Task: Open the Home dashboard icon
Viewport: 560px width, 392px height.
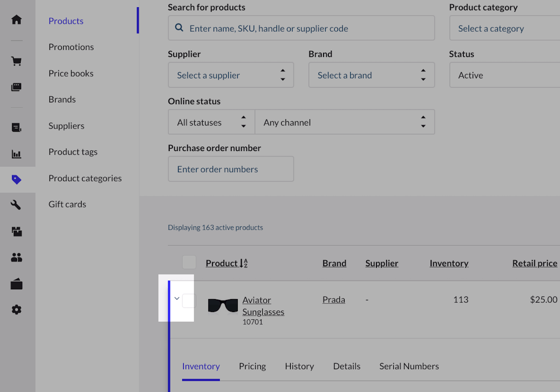Action: pyautogui.click(x=16, y=19)
